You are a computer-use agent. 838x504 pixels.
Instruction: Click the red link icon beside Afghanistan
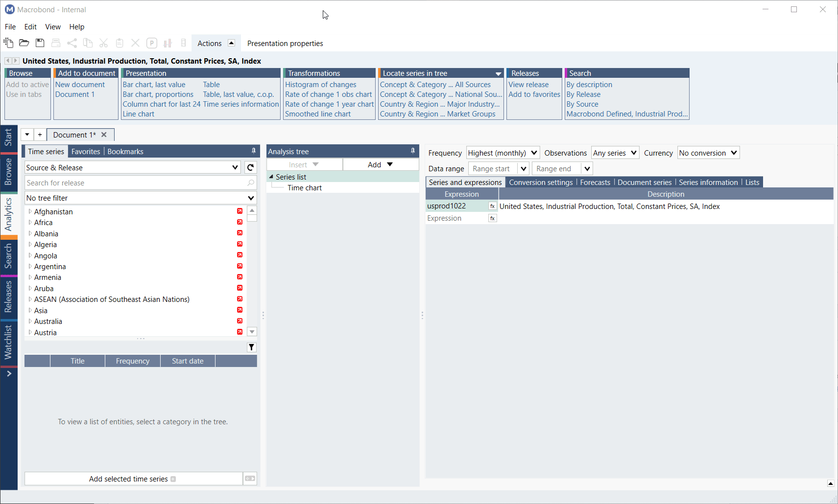point(240,211)
